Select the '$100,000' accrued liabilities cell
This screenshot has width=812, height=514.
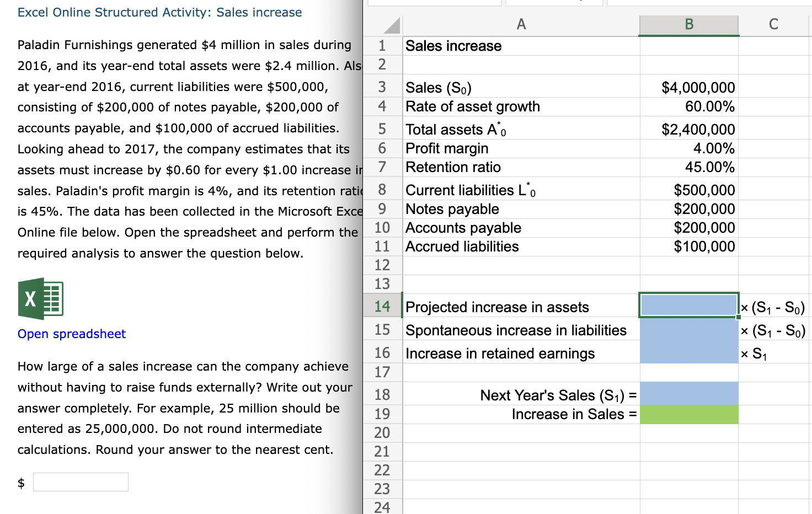[689, 247]
